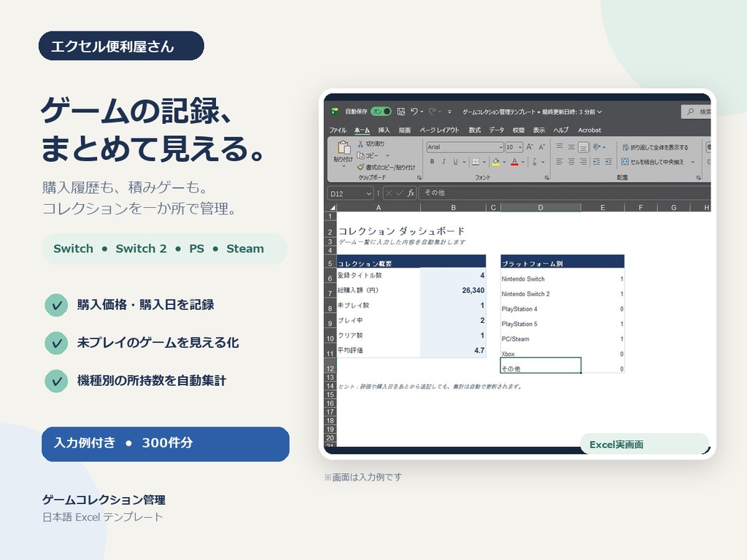Image resolution: width=747 pixels, height=560 pixels.
Task: Open the quick access toolbar customize arrow
Action: pos(449,112)
